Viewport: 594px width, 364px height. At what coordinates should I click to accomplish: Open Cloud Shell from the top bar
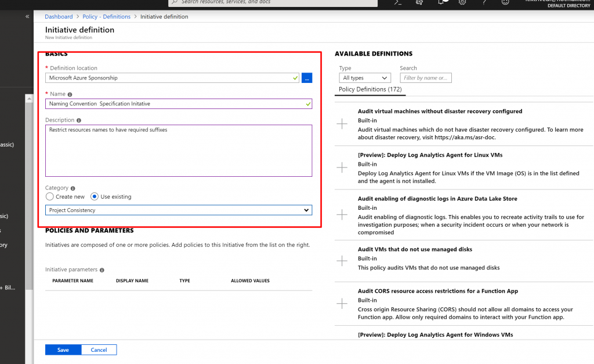click(398, 2)
